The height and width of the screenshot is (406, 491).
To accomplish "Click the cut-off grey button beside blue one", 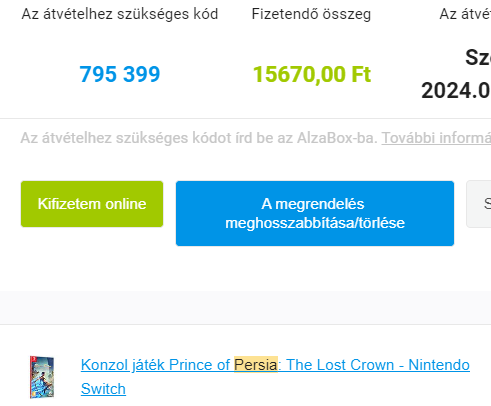I will click(479, 204).
